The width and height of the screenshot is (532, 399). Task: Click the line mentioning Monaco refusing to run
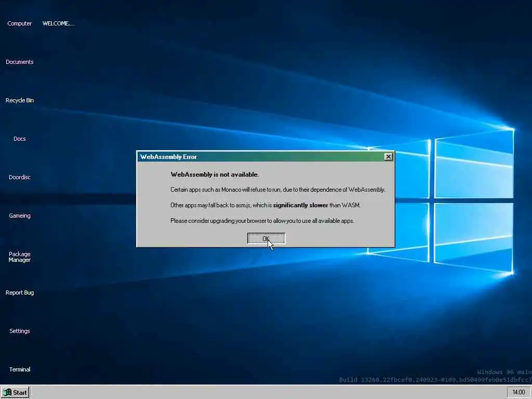(277, 190)
